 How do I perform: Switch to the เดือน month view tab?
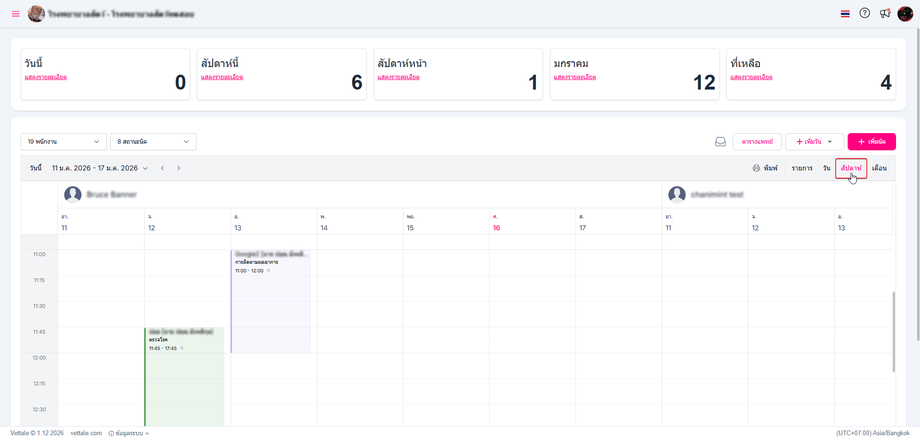click(x=879, y=168)
